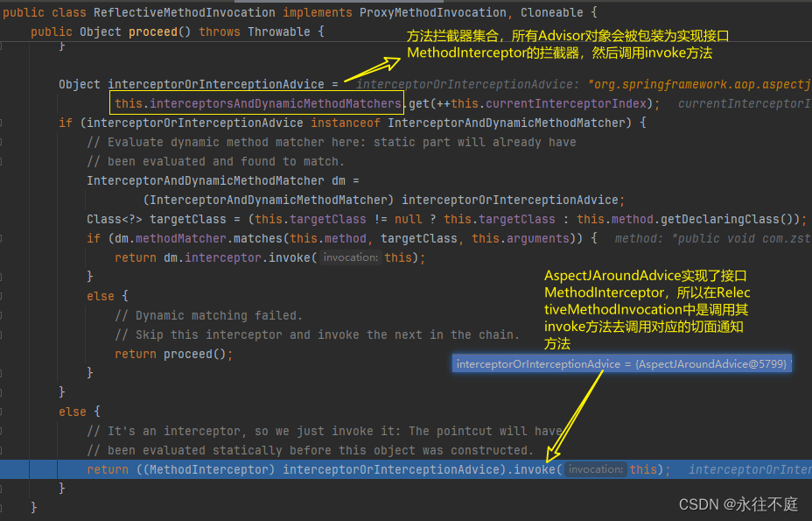Click Cloneable in the class declaration
812x521 pixels.
pyautogui.click(x=551, y=12)
